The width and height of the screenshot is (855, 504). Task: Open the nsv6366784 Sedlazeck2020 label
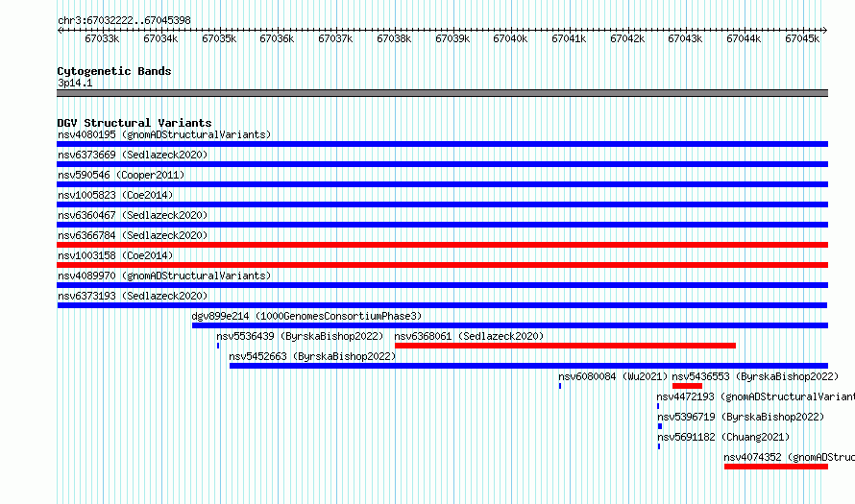(x=133, y=235)
